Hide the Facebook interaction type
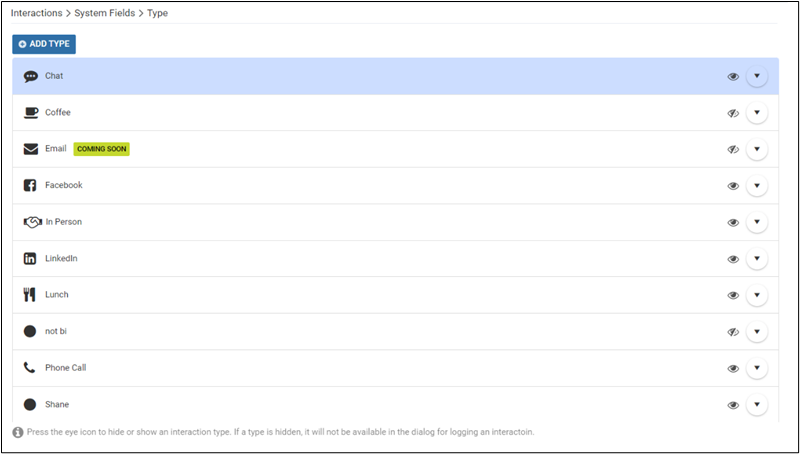This screenshot has height=454, width=800. coord(733,186)
